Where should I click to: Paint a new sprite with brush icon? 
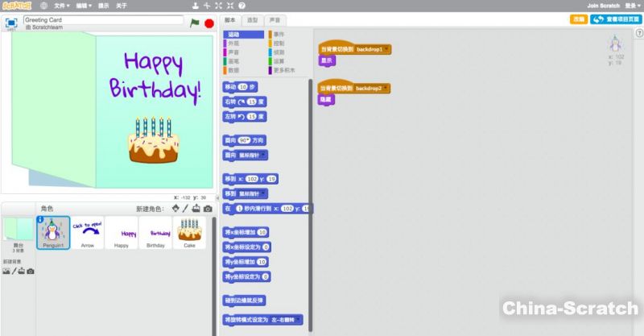pyautogui.click(x=186, y=209)
